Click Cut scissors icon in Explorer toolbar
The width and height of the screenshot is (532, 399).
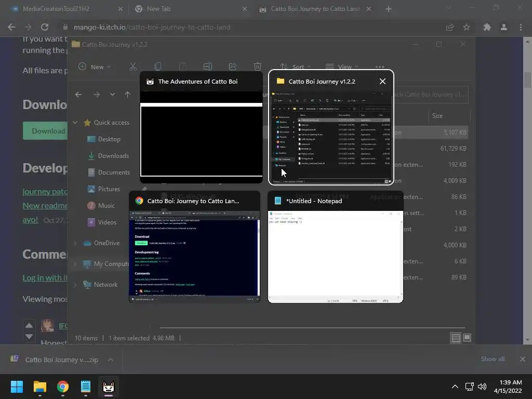click(132, 67)
